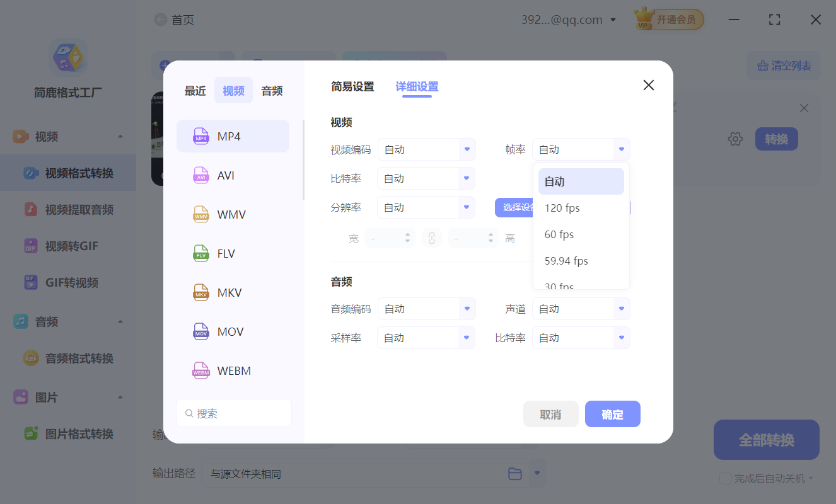This screenshot has height=504, width=836.
Task: Switch to the 音频 format tab
Action: click(x=271, y=90)
